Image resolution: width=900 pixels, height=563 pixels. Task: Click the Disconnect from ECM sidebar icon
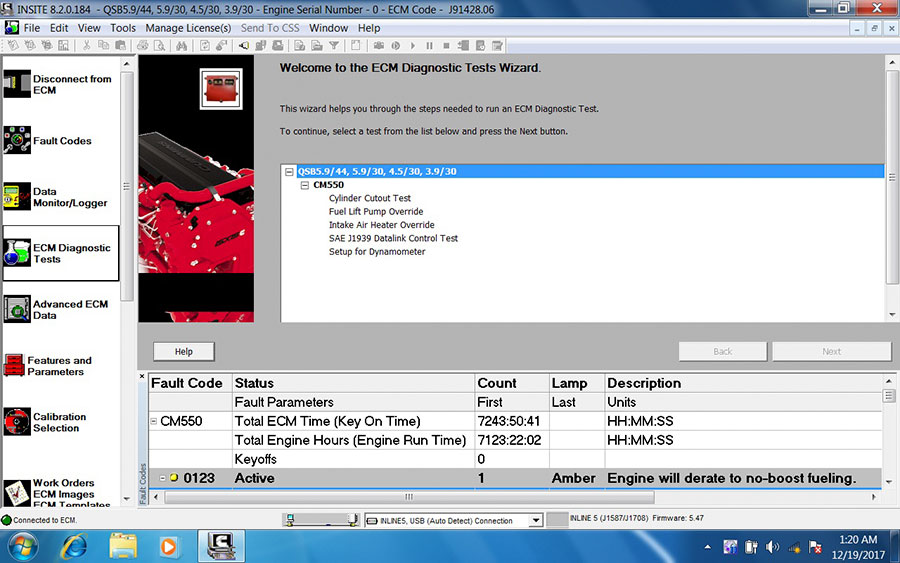click(x=17, y=85)
